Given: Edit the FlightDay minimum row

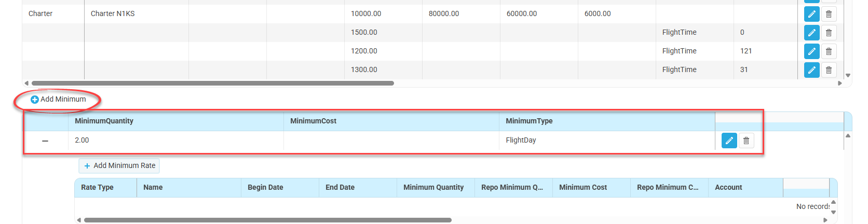Looking at the screenshot, I should 729,141.
